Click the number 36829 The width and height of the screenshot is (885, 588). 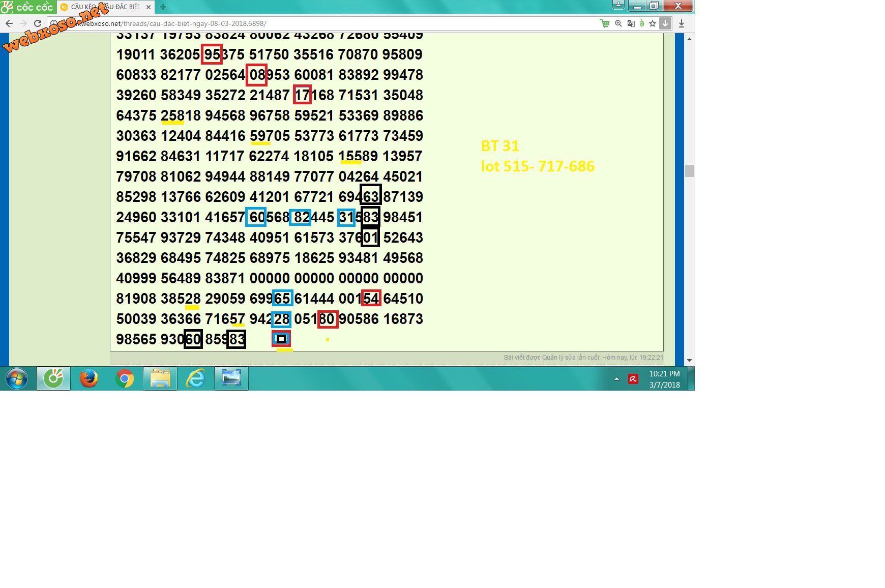click(136, 258)
